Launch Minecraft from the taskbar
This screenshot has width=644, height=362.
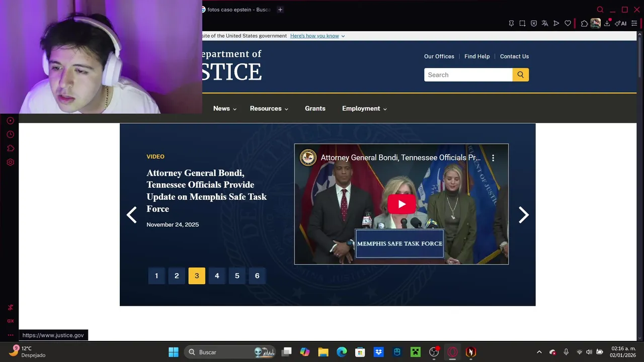tap(416, 352)
